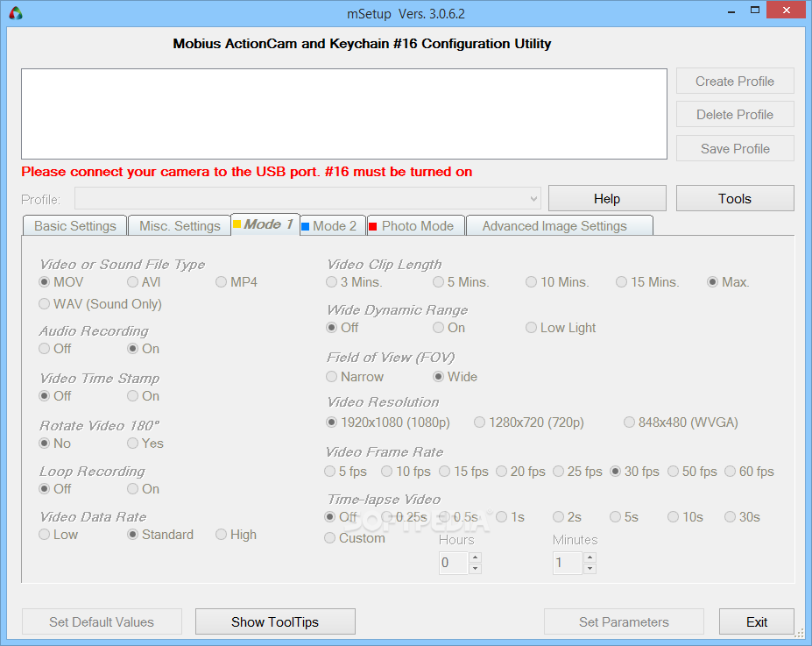Click the profile description text area
The image size is (812, 646).
[344, 114]
